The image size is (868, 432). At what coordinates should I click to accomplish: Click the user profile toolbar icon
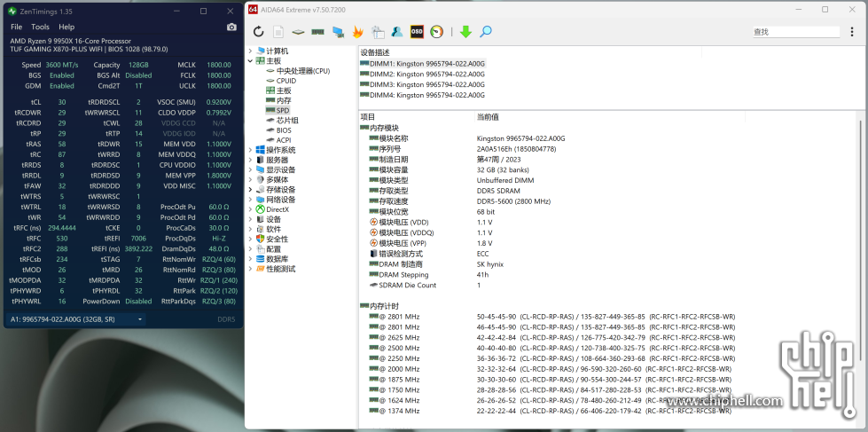click(397, 32)
